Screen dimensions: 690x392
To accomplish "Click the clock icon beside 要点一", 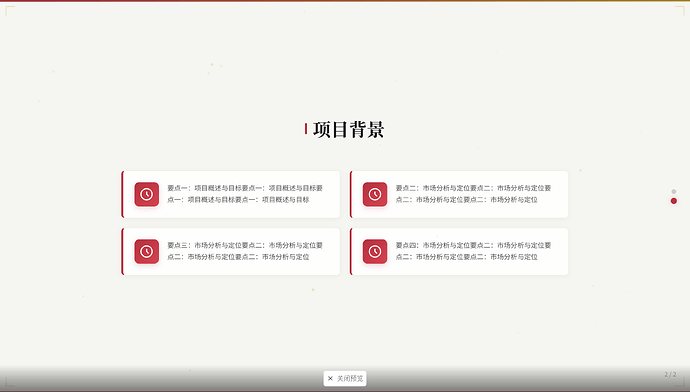I will 147,194.
